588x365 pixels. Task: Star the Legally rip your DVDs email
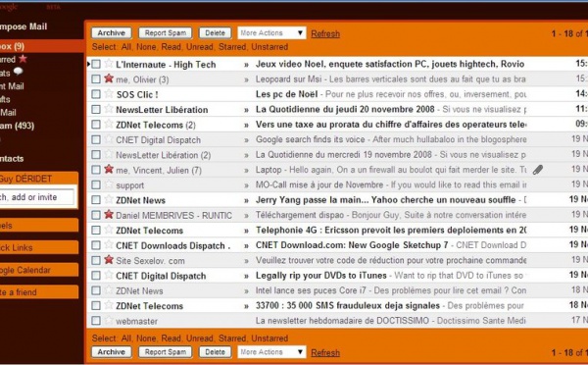click(x=109, y=275)
